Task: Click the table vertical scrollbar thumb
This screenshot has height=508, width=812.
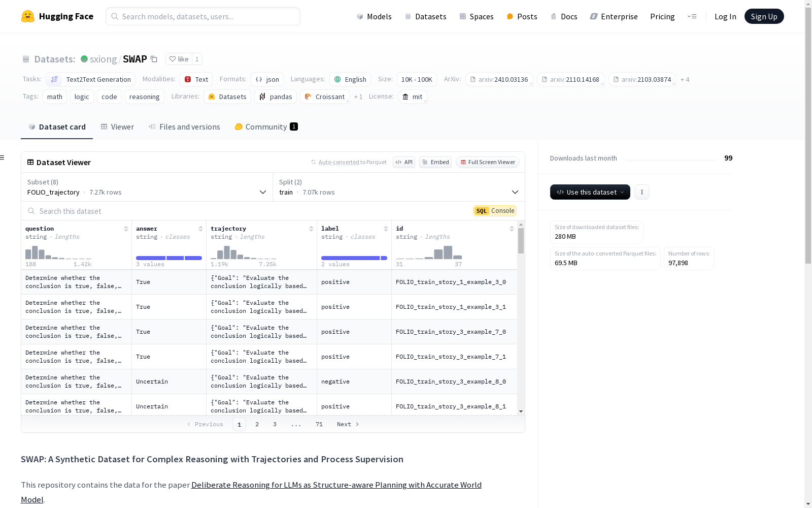Action: point(521,241)
